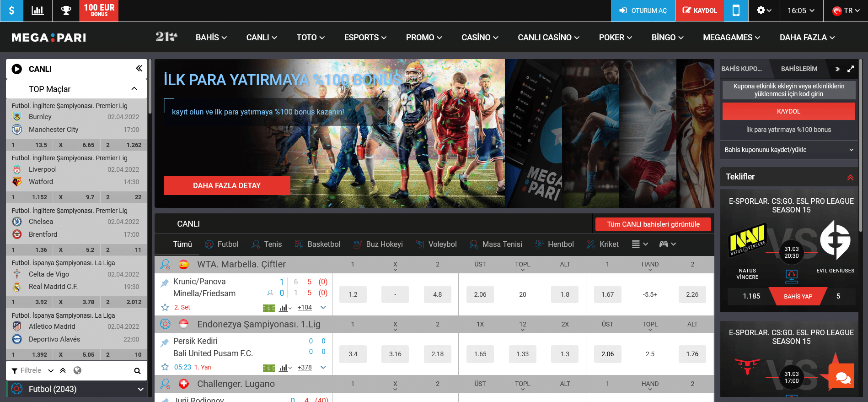Pin the Persik Kediri match
This screenshot has width=868, height=402.
click(x=165, y=343)
